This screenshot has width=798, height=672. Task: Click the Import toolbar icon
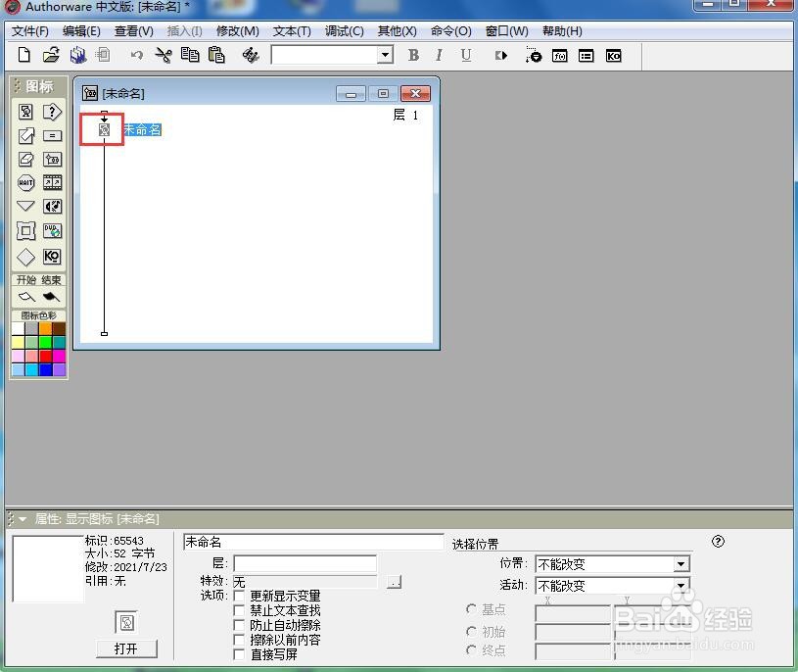coord(104,55)
